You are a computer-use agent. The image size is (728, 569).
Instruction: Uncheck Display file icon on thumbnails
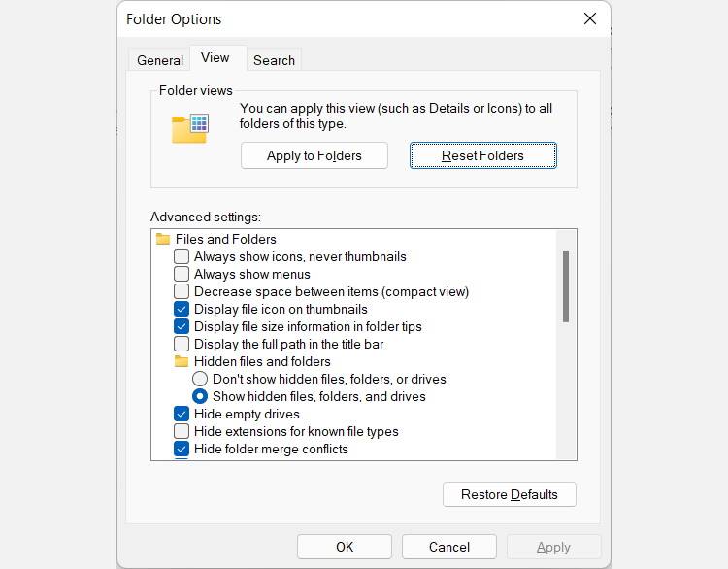[182, 309]
